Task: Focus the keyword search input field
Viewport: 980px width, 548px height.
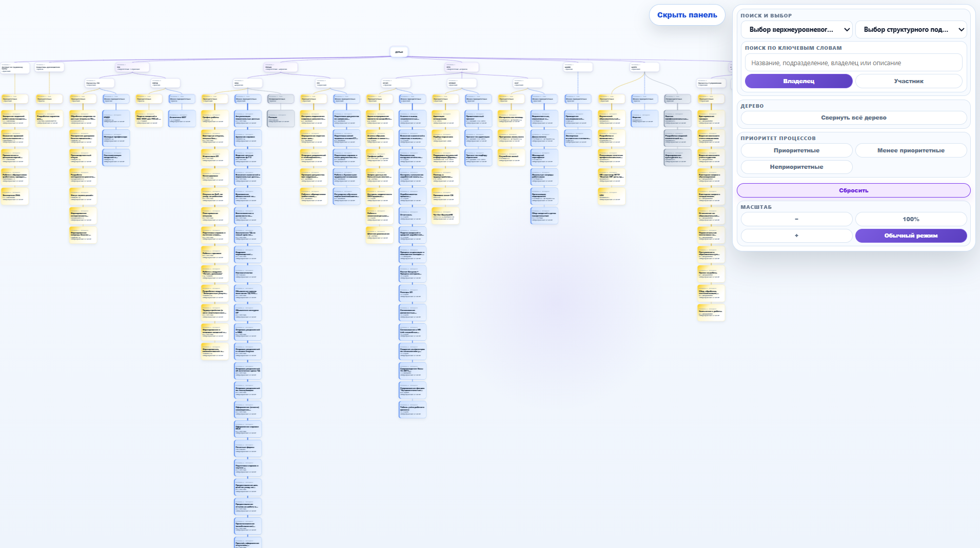Action: (853, 63)
